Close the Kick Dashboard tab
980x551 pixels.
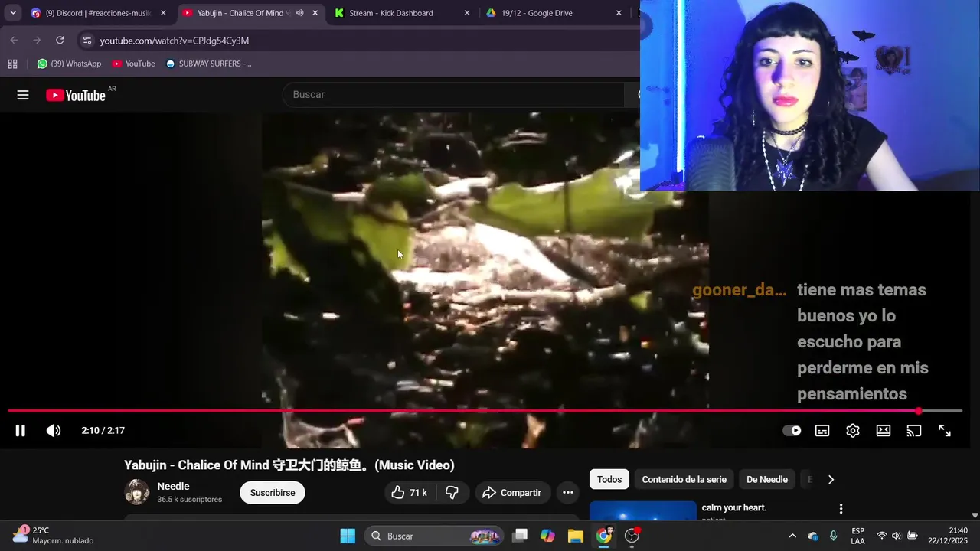tap(467, 13)
